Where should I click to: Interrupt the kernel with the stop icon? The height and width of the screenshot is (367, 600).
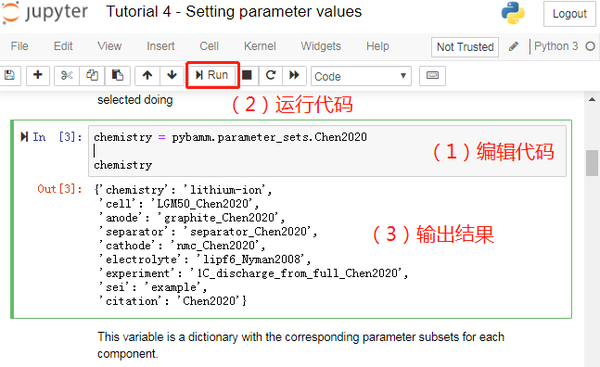pos(247,75)
